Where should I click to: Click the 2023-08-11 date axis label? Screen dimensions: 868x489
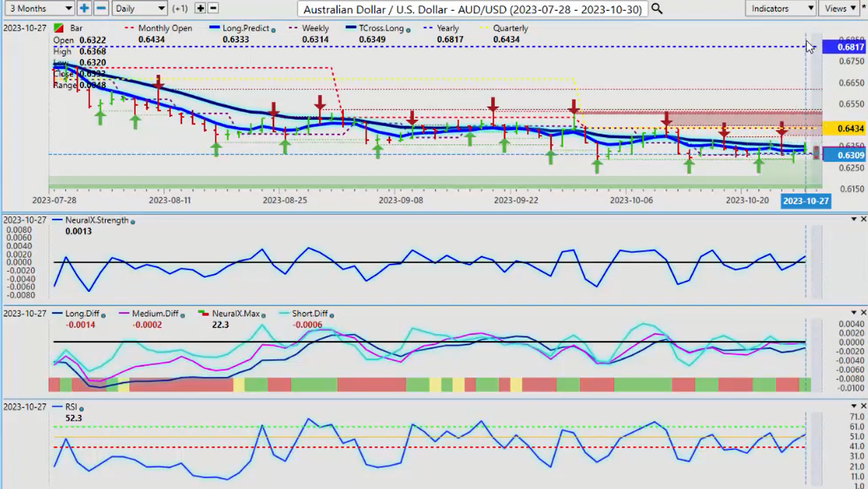tap(170, 200)
